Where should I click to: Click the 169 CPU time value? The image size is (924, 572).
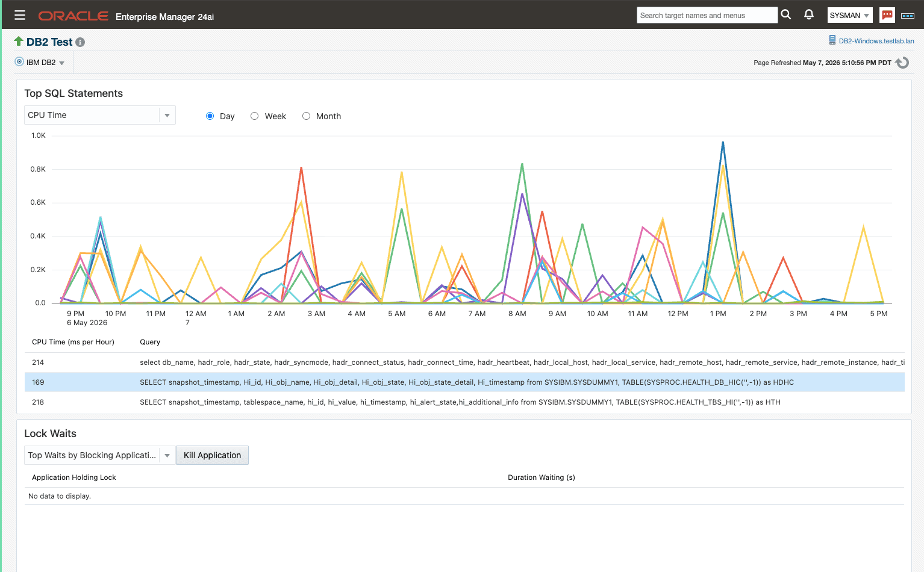pyautogui.click(x=38, y=382)
